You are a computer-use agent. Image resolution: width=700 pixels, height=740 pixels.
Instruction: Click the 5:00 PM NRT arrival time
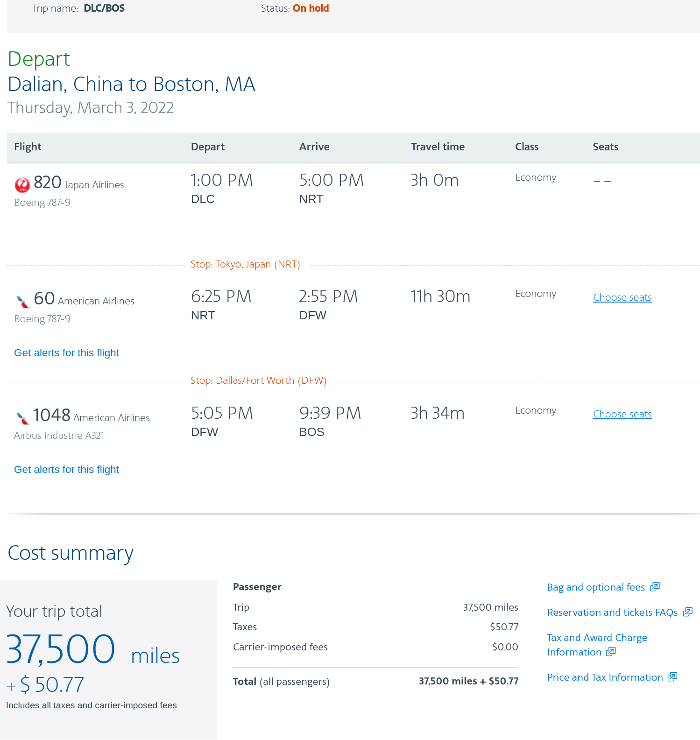[331, 188]
